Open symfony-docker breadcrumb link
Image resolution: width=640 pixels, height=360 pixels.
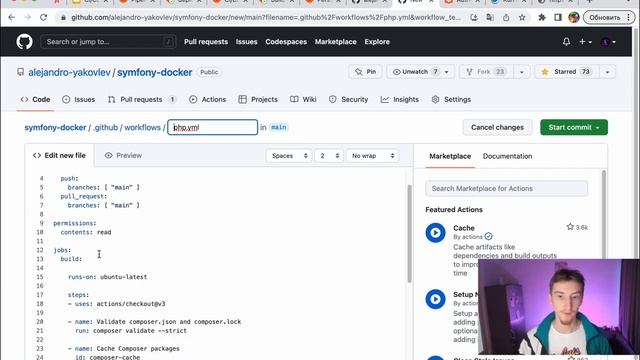tap(55, 127)
